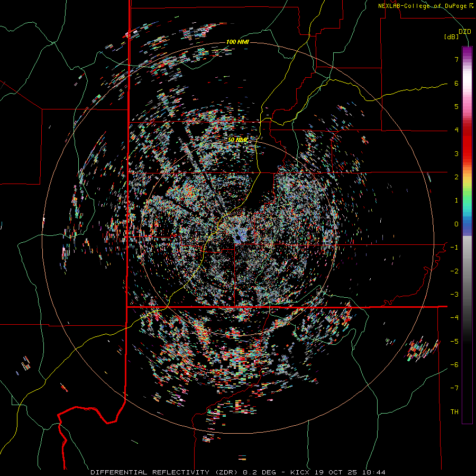Click the -6 value on the scale
The height and width of the screenshot is (476, 476).
454,364
